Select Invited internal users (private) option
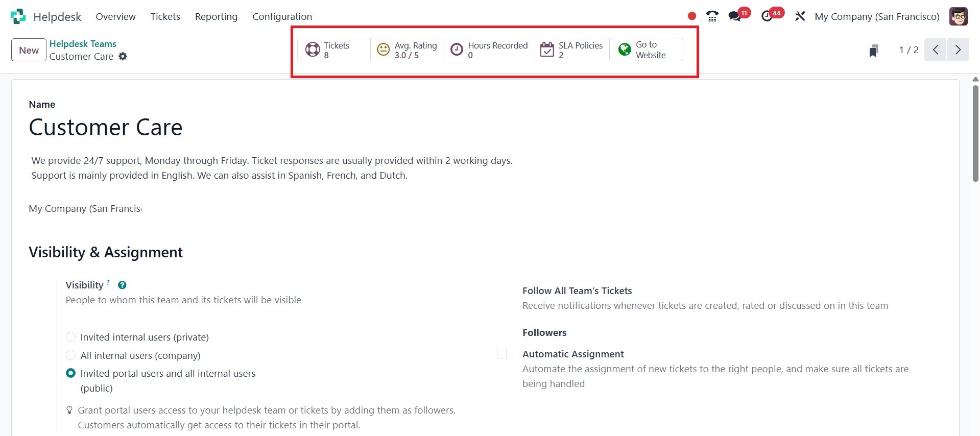The height and width of the screenshot is (436, 980). click(71, 337)
